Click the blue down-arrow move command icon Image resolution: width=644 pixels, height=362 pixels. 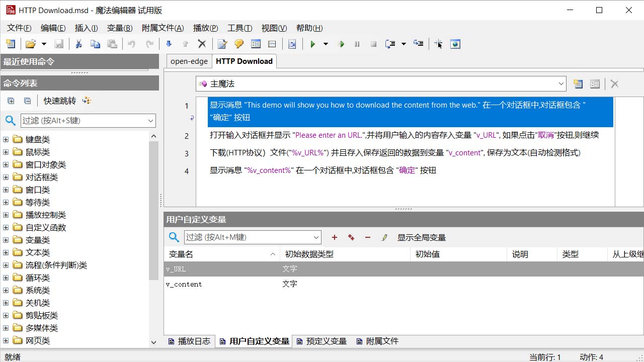tap(168, 44)
